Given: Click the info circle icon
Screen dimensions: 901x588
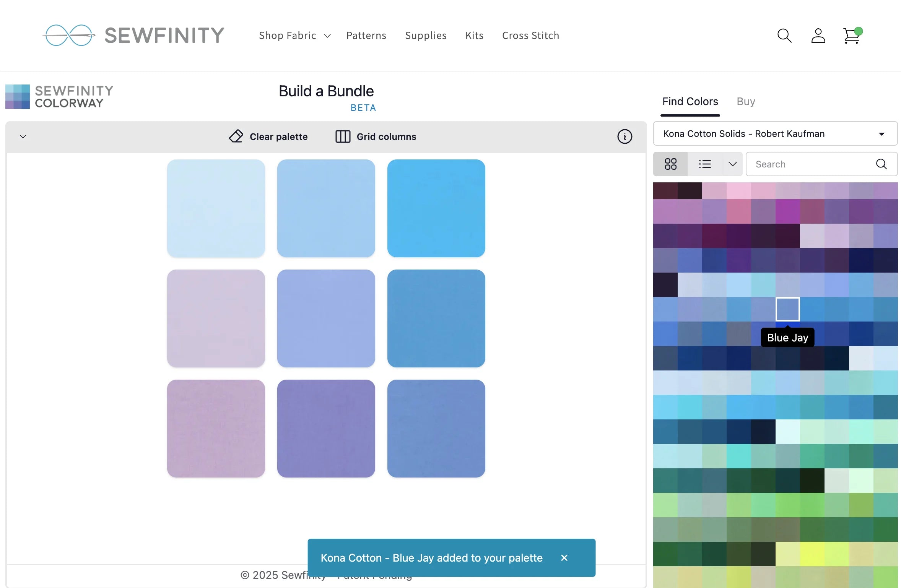Looking at the screenshot, I should (625, 136).
